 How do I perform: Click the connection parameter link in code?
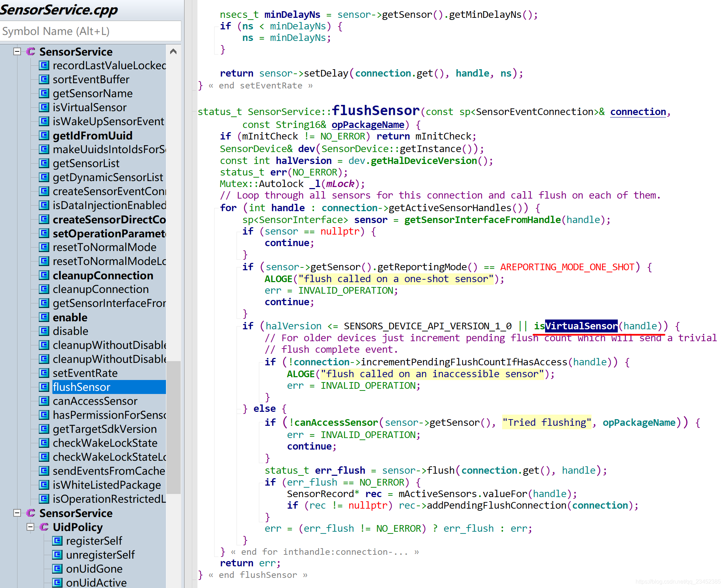(638, 112)
